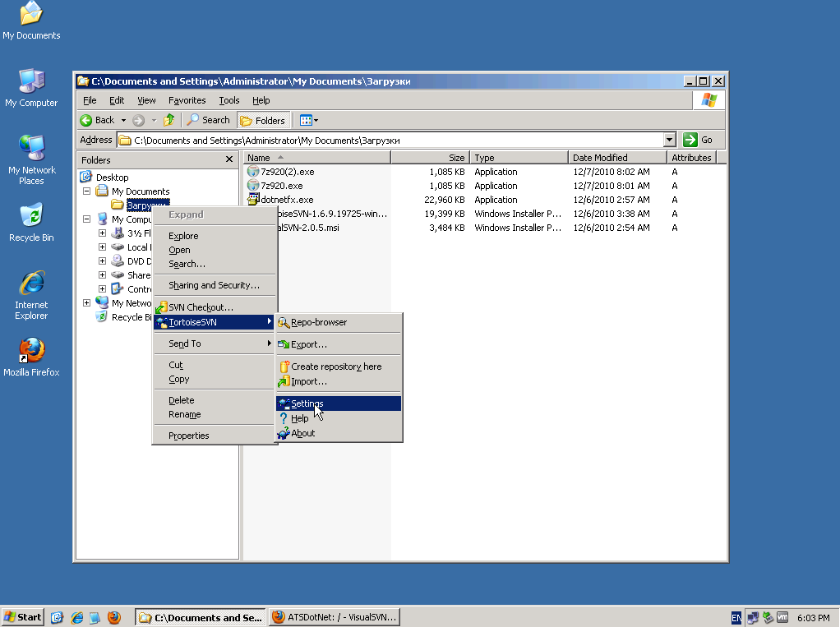Collapse My Computer tree node

point(87,219)
